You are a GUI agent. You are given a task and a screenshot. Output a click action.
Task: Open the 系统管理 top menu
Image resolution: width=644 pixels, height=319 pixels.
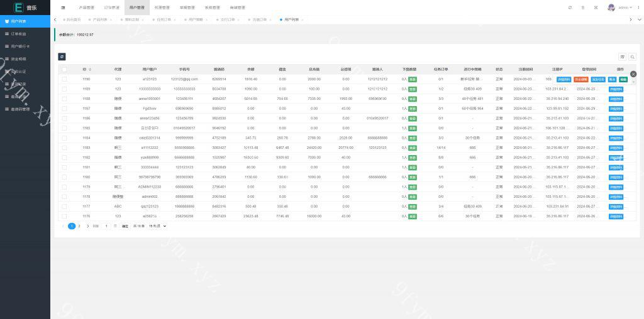click(x=213, y=8)
